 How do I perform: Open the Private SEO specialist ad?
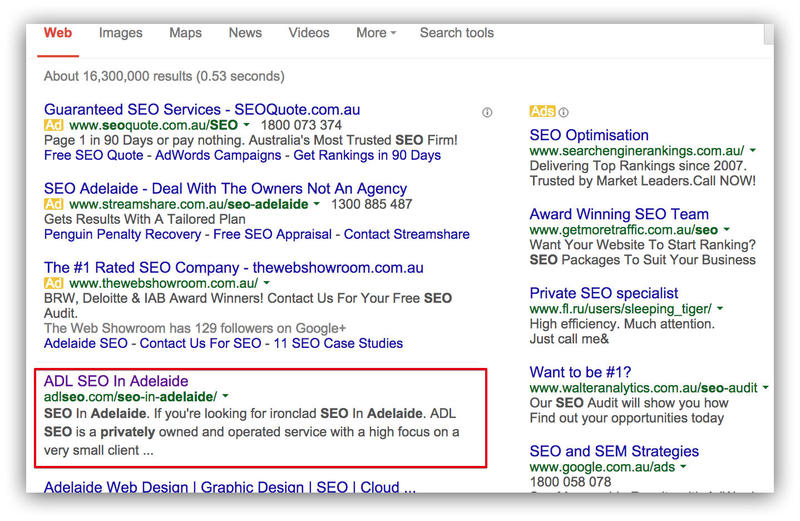(x=604, y=293)
